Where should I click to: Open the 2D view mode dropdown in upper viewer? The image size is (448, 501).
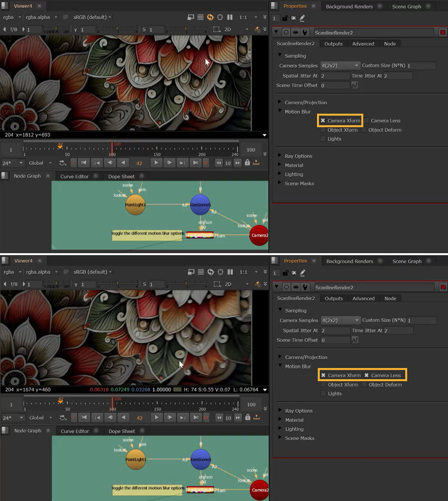tap(236, 29)
